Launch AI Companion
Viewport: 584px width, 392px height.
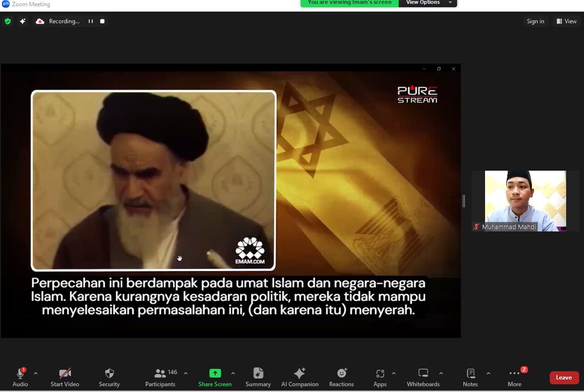click(x=300, y=377)
